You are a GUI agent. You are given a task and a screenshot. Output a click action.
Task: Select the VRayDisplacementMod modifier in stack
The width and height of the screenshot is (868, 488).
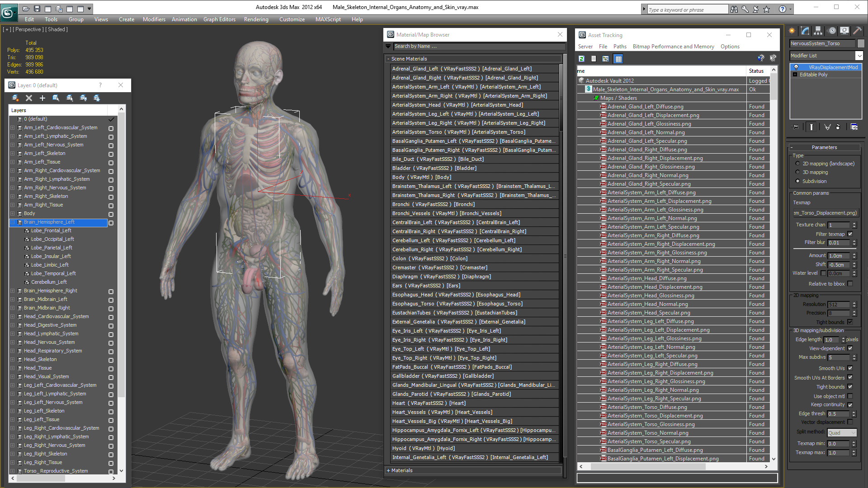826,67
